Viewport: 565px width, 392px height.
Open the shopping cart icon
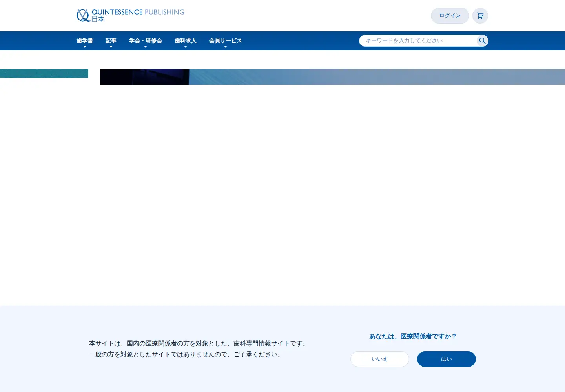(x=480, y=16)
